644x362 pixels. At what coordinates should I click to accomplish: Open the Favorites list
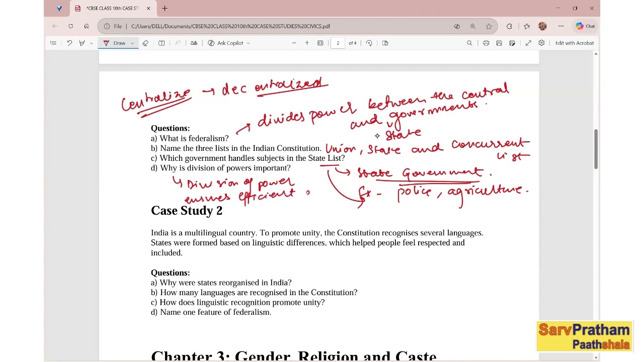pyautogui.click(x=527, y=26)
